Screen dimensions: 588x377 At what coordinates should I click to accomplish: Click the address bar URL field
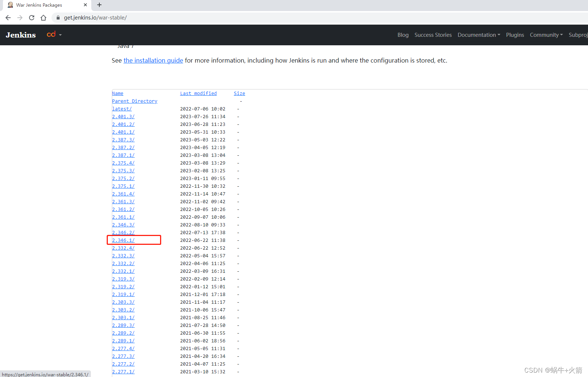click(320, 18)
